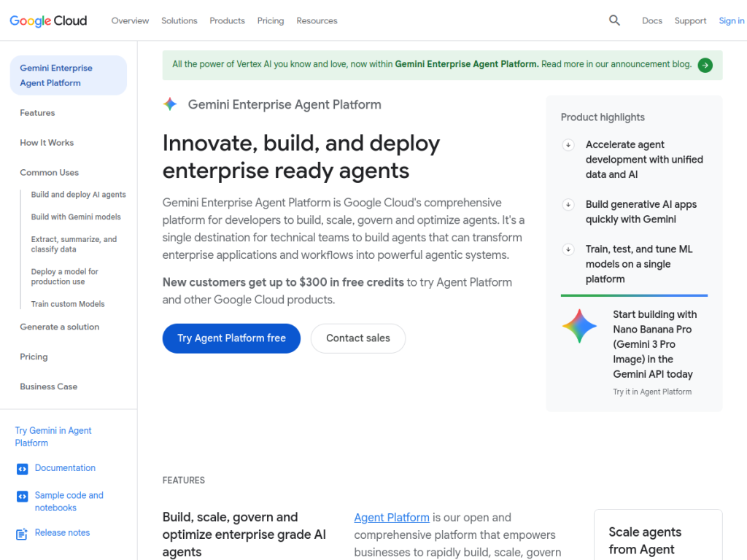Open the Products menu
747x560 pixels.
[228, 21]
